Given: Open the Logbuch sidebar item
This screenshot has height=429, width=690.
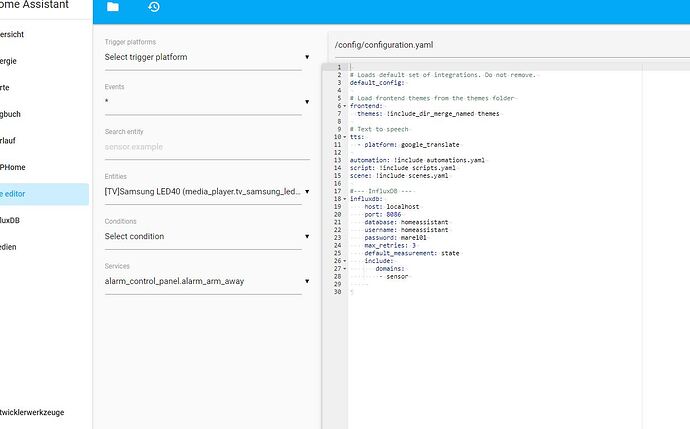Looking at the screenshot, I should click(44, 114).
